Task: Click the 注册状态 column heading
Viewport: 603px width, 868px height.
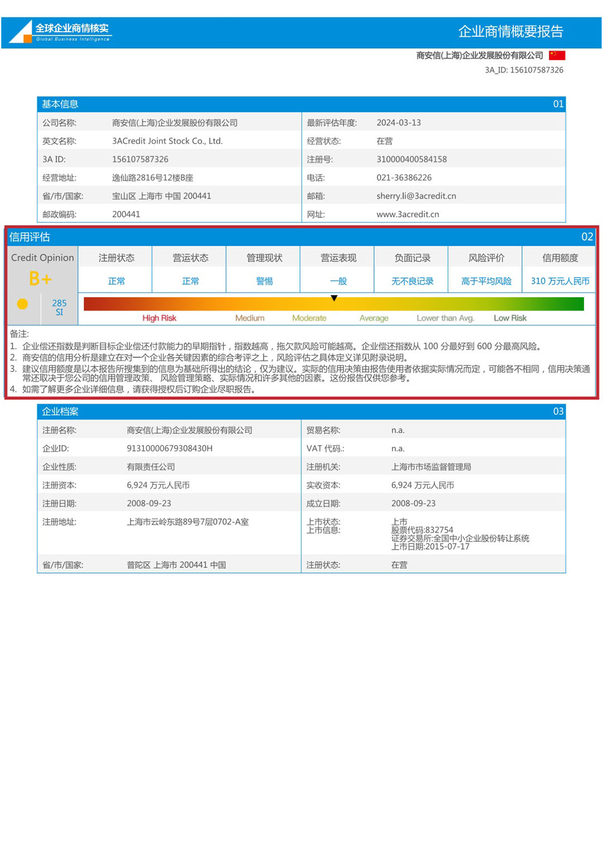Action: pos(116,258)
